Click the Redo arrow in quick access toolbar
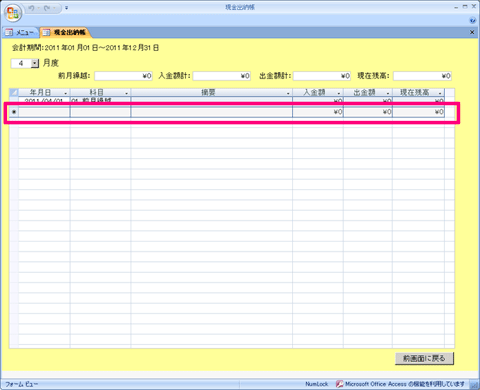This screenshot has width=480, height=390. (47, 8)
